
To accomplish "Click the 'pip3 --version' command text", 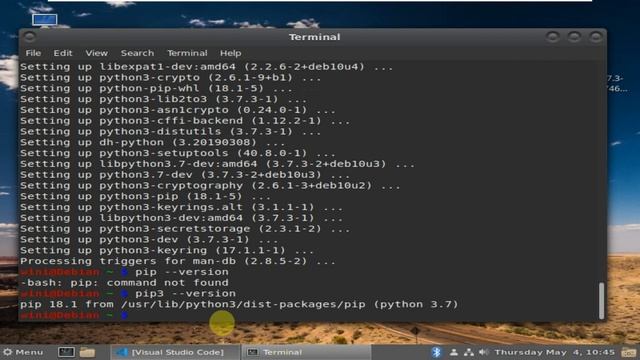I will [x=186, y=293].
